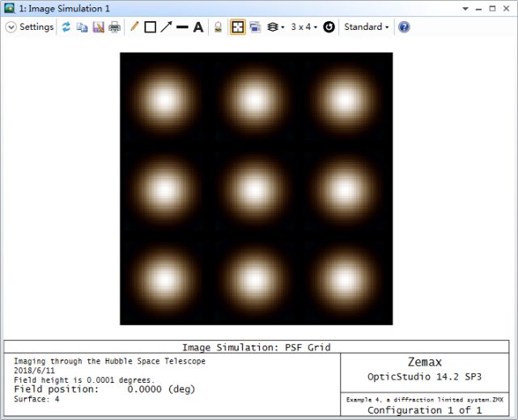
Task: Select the arrow drawing tool
Action: [x=166, y=27]
